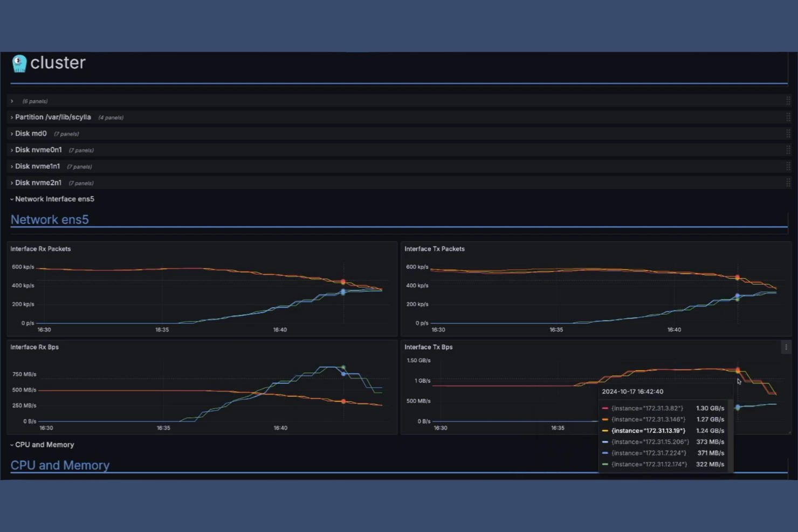
Task: Click the orange data point on Interface Tx Bps
Action: pyautogui.click(x=738, y=370)
